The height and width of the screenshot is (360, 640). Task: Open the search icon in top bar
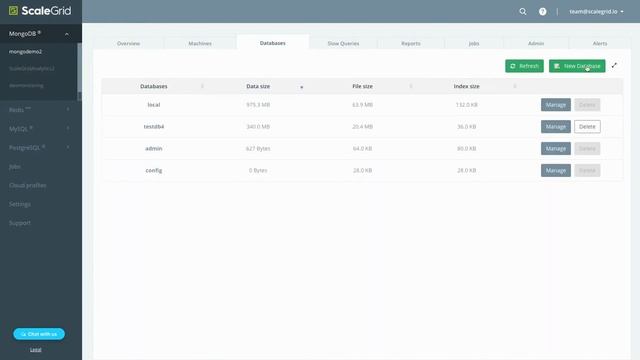522,11
